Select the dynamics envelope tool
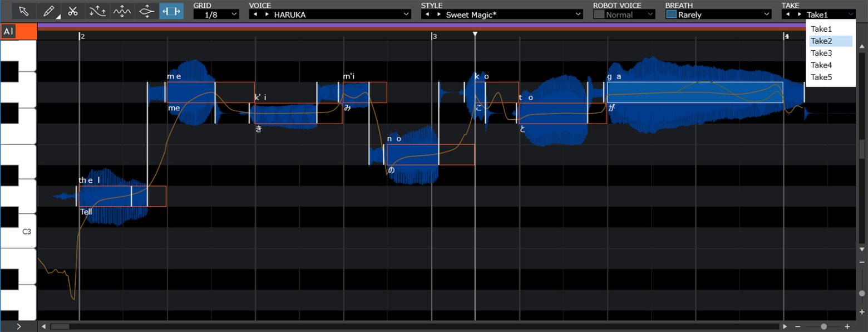Viewport: 868px width, 332px height. tap(146, 11)
